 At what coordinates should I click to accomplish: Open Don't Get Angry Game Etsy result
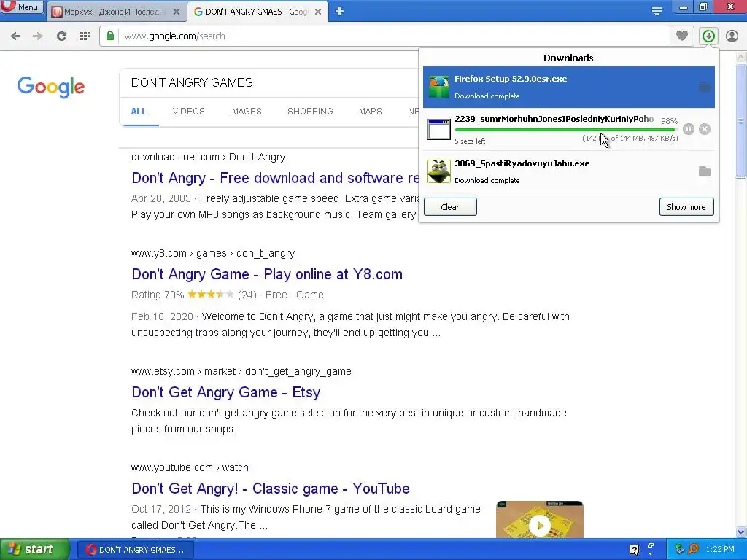coord(226,392)
